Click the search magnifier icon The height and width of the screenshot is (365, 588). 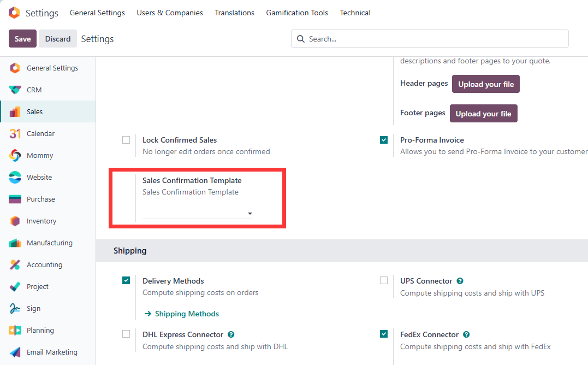click(x=300, y=39)
